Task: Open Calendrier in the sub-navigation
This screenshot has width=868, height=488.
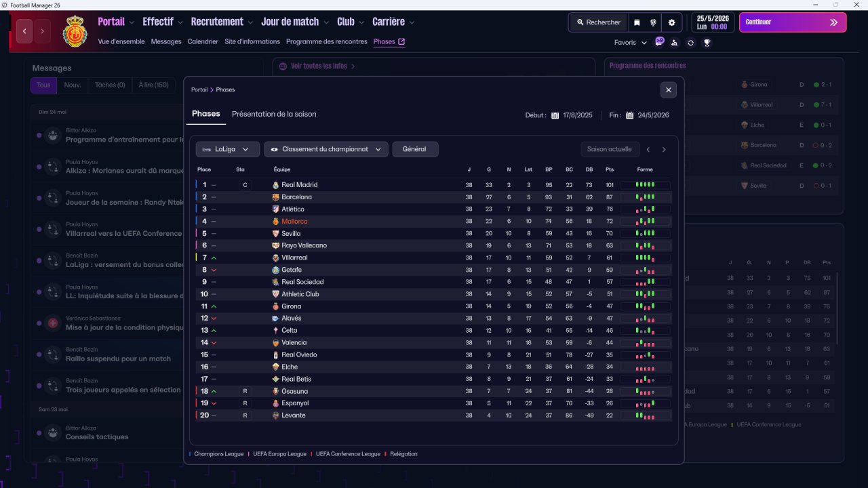Action: coord(203,41)
